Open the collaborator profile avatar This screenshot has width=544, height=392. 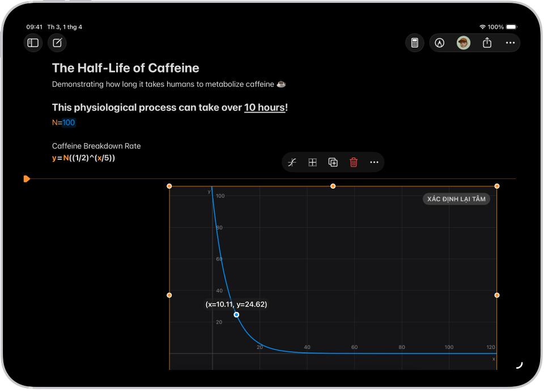point(463,42)
